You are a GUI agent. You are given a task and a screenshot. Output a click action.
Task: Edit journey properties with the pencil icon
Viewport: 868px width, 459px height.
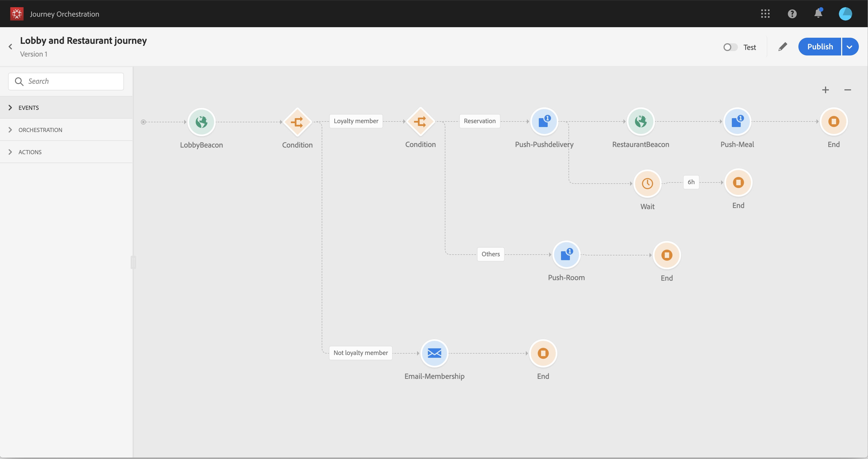(783, 47)
